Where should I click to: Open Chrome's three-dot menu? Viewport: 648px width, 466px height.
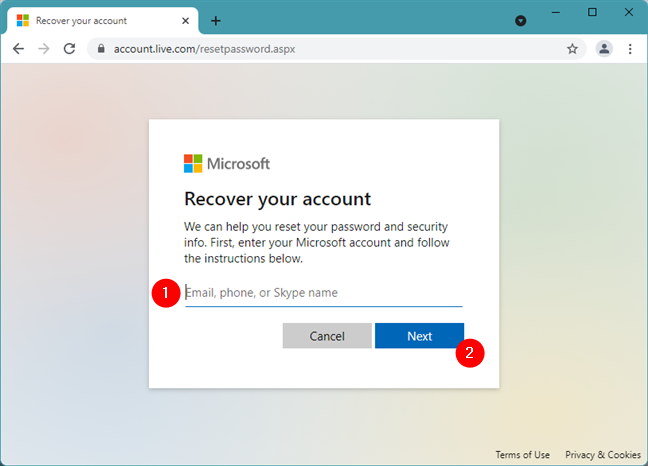pos(630,49)
